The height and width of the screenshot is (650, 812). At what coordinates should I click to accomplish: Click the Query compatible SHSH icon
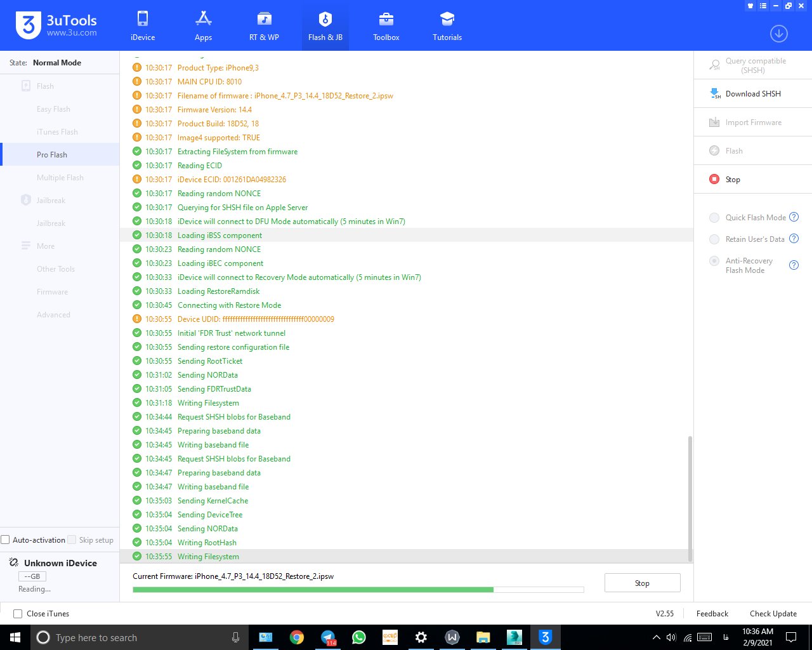[x=714, y=65]
